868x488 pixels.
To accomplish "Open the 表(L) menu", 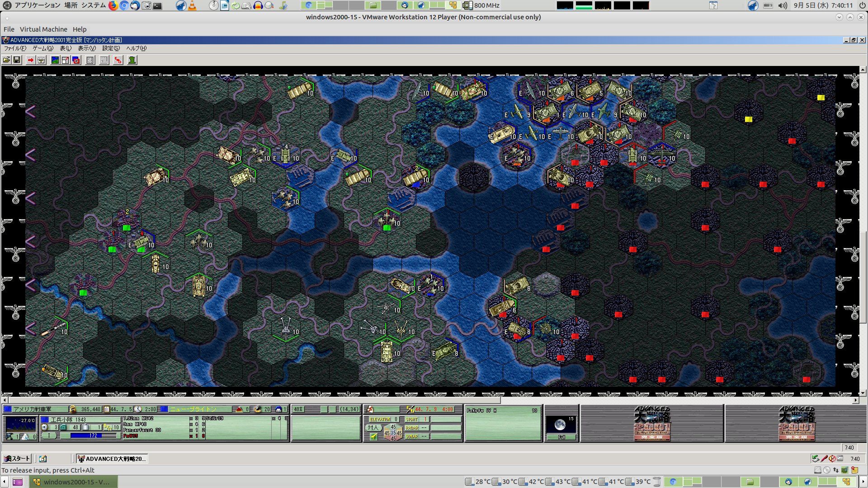I will tap(66, 48).
